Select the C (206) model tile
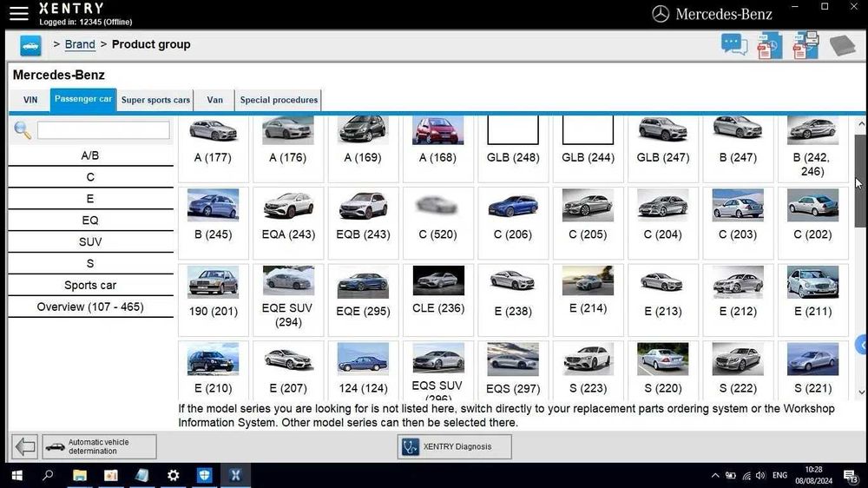Screen dimensions: 868x488 (513, 222)
